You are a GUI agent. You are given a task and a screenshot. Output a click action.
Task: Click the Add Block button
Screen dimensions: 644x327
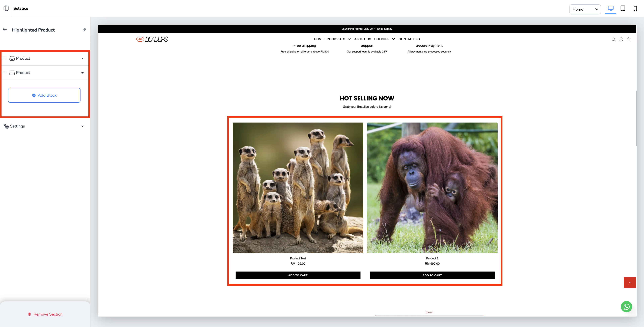44,95
